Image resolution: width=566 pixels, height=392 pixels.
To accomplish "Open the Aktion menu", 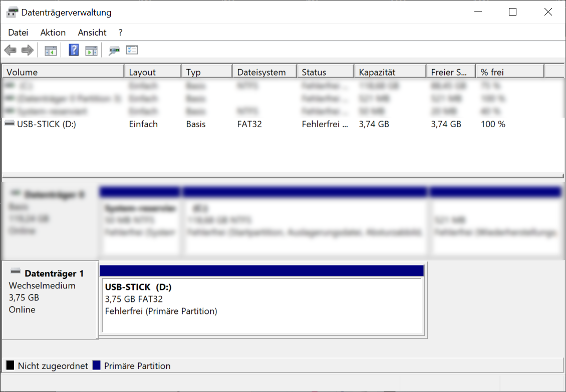I will 53,32.
